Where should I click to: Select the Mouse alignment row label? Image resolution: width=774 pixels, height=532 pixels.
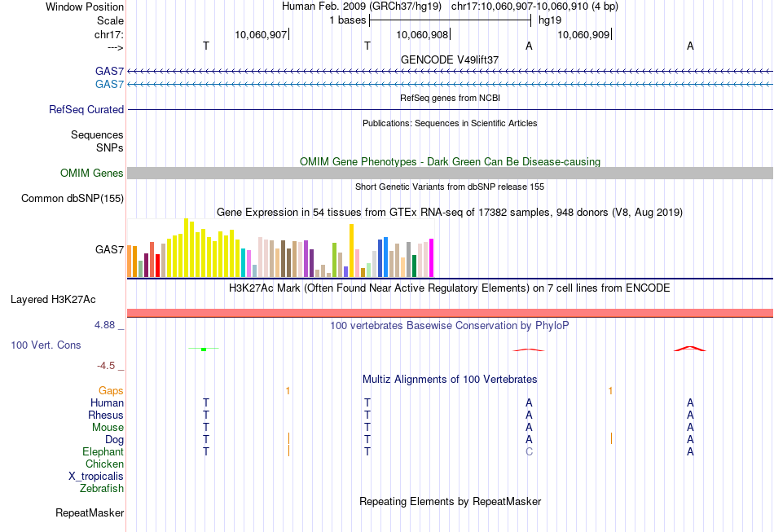click(x=108, y=428)
